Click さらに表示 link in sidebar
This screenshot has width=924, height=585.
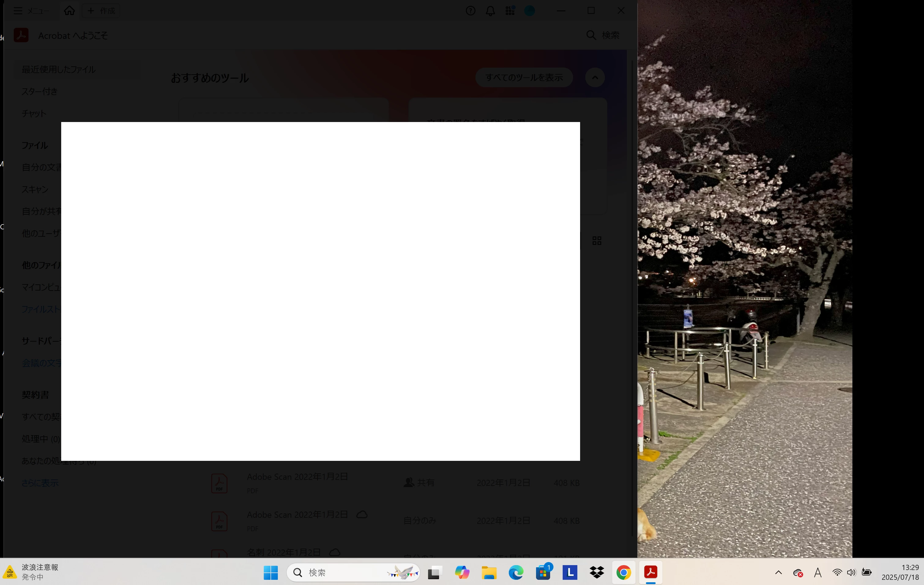tap(40, 483)
